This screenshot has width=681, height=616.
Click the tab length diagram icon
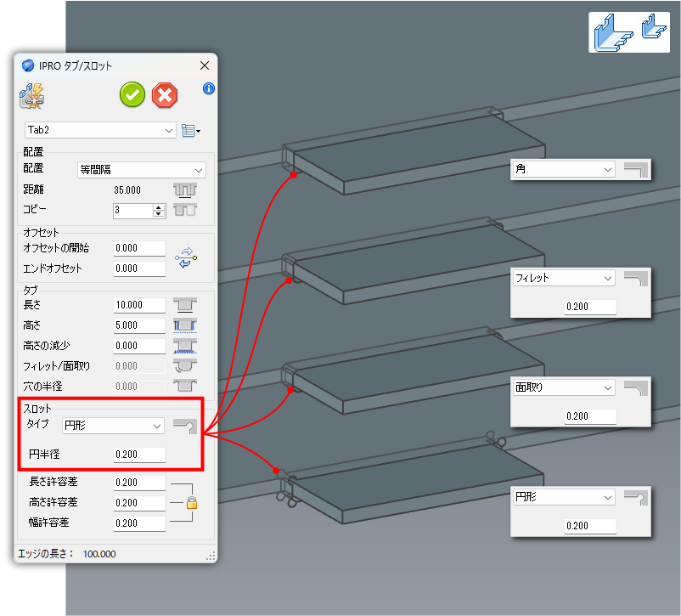185,305
